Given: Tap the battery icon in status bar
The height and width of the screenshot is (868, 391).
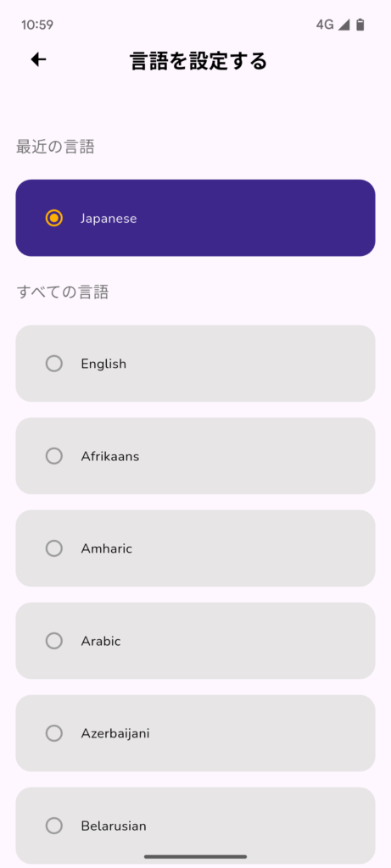Looking at the screenshot, I should tap(360, 25).
